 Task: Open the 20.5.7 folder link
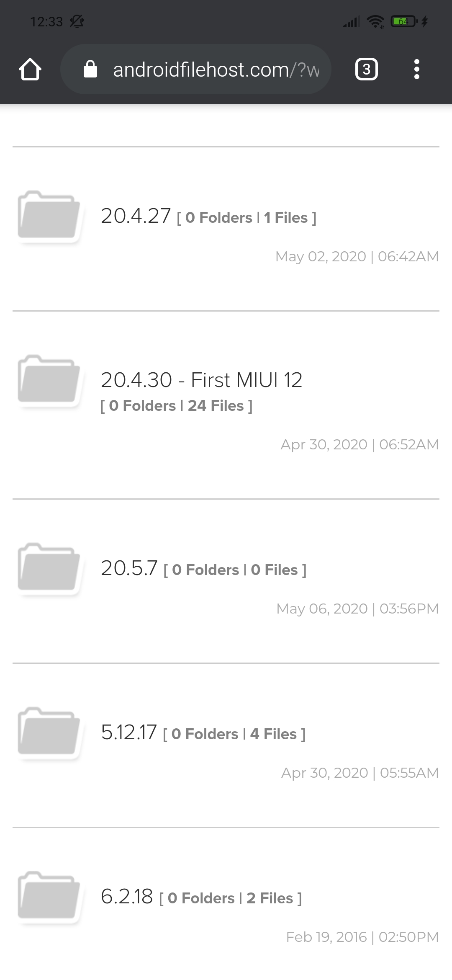point(129,568)
